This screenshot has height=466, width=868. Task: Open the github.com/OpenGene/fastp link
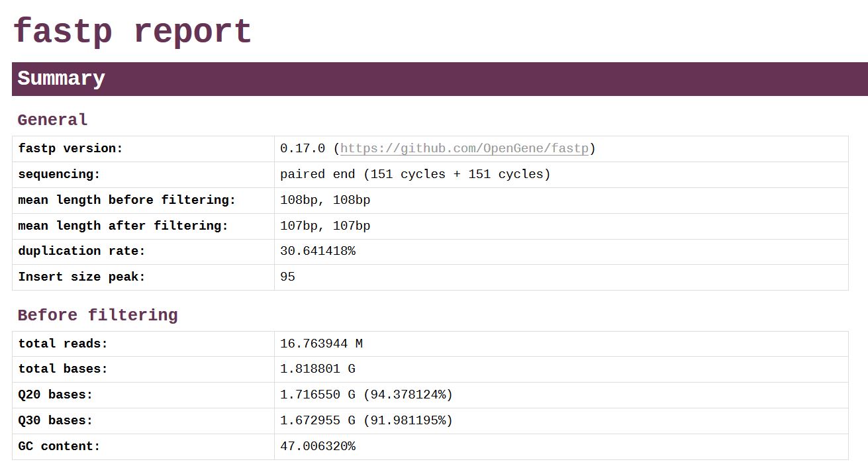(464, 148)
